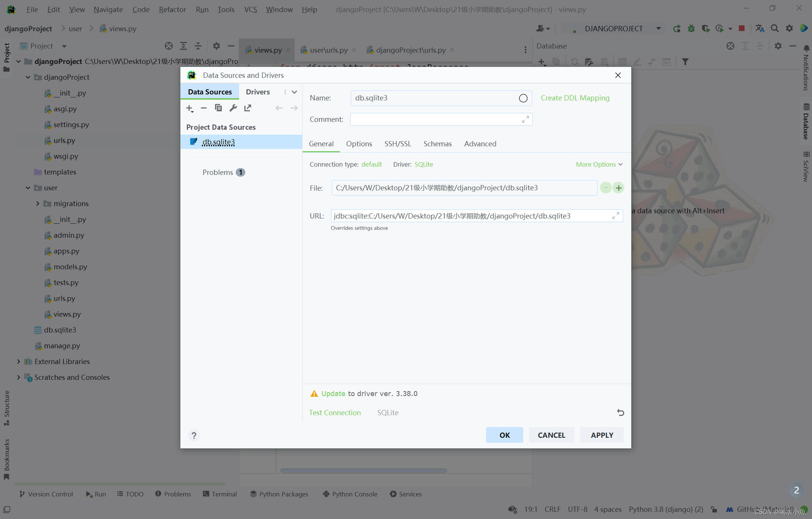Viewport: 812px width, 519px height.
Task: Browse for the database file with ellipsis button
Action: (x=606, y=188)
